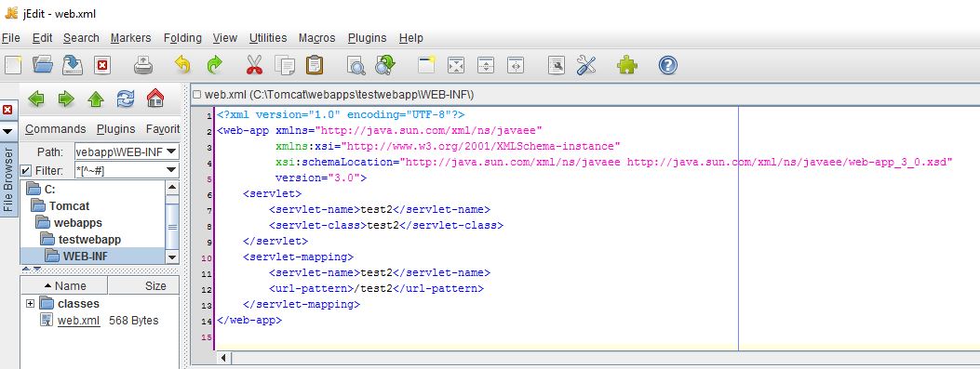Open the Utilities menu

(x=267, y=38)
